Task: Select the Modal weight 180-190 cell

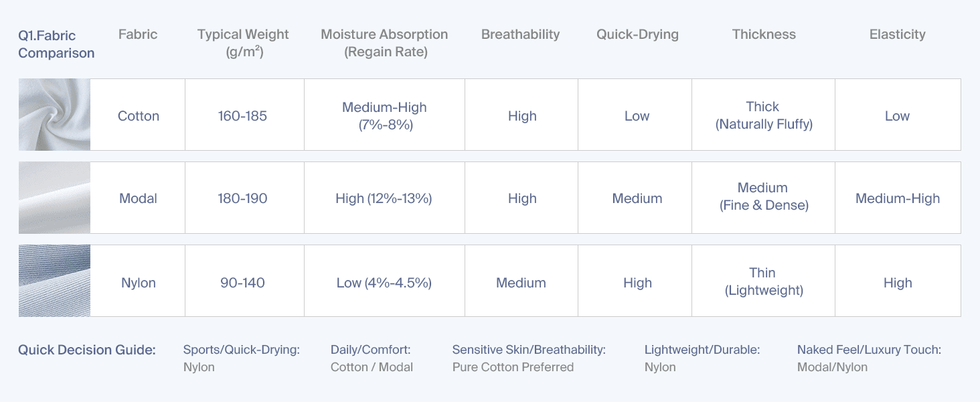Action: (244, 198)
